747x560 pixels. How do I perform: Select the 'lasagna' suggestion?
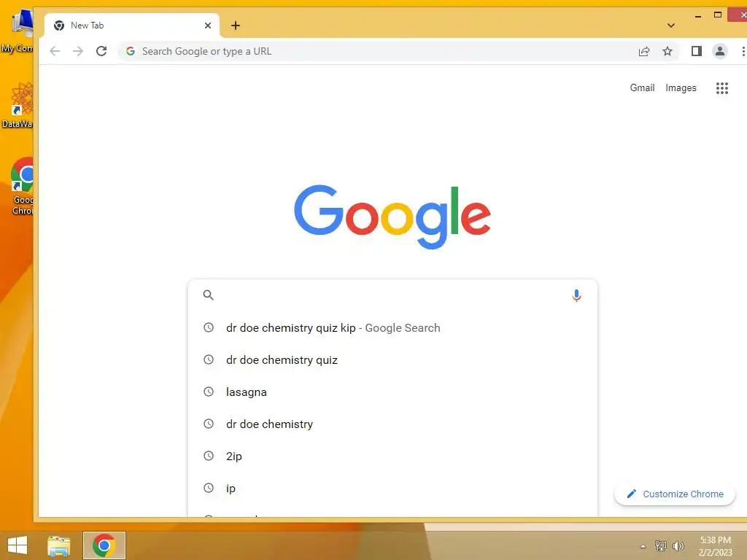(x=392, y=392)
